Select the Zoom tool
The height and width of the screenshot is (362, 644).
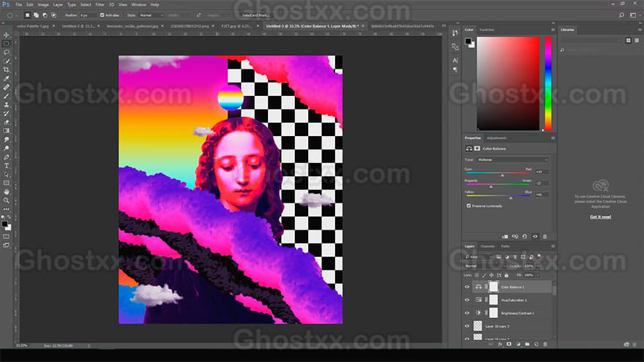click(x=6, y=200)
